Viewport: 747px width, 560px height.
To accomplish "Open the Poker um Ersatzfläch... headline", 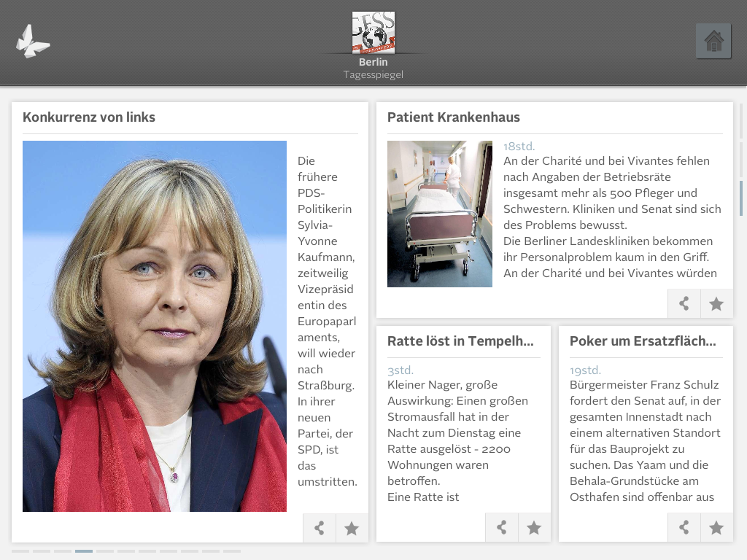I will tap(643, 341).
